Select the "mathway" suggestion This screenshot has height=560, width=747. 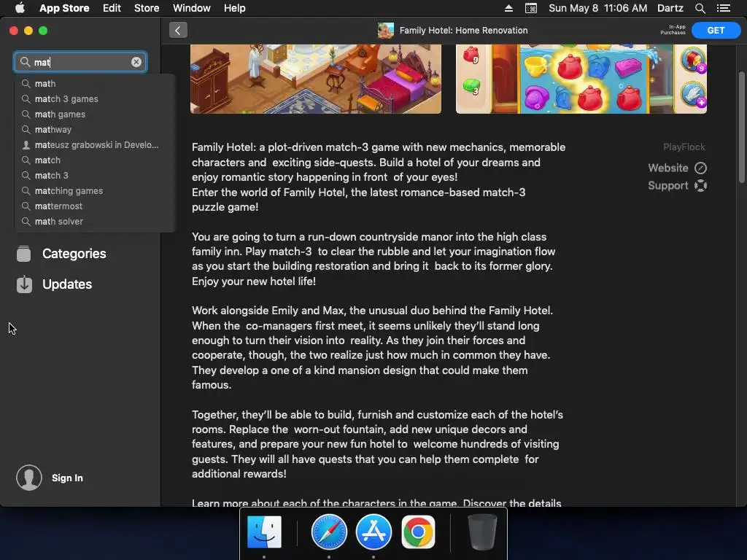96,130
